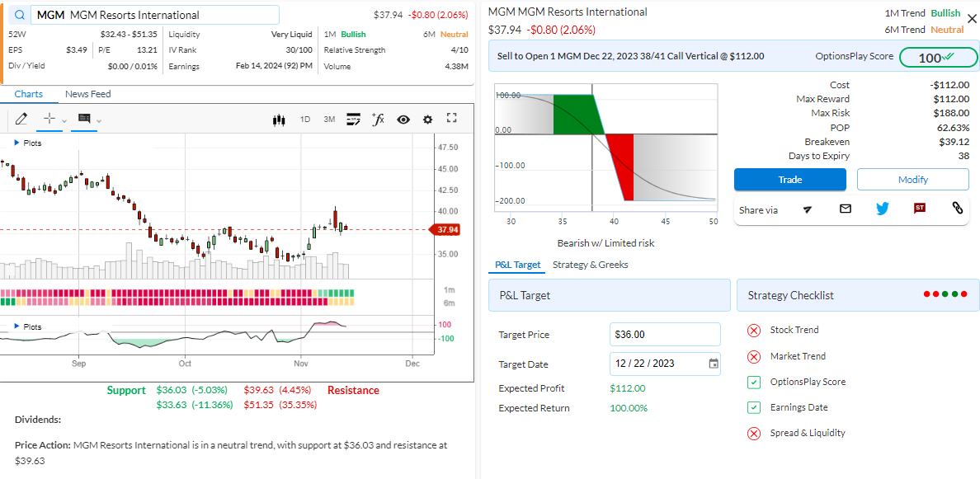Open the Strategy & Greeks tab
Image resolution: width=980 pixels, height=479 pixels.
click(x=591, y=265)
